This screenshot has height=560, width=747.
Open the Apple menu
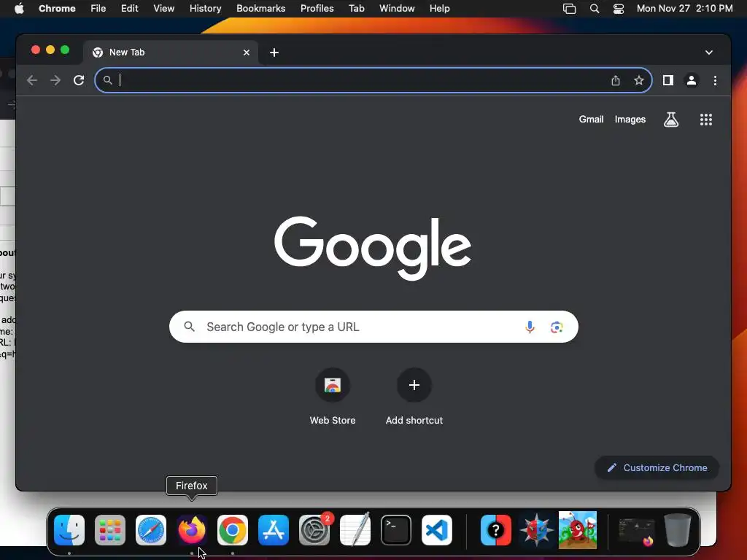19,9
